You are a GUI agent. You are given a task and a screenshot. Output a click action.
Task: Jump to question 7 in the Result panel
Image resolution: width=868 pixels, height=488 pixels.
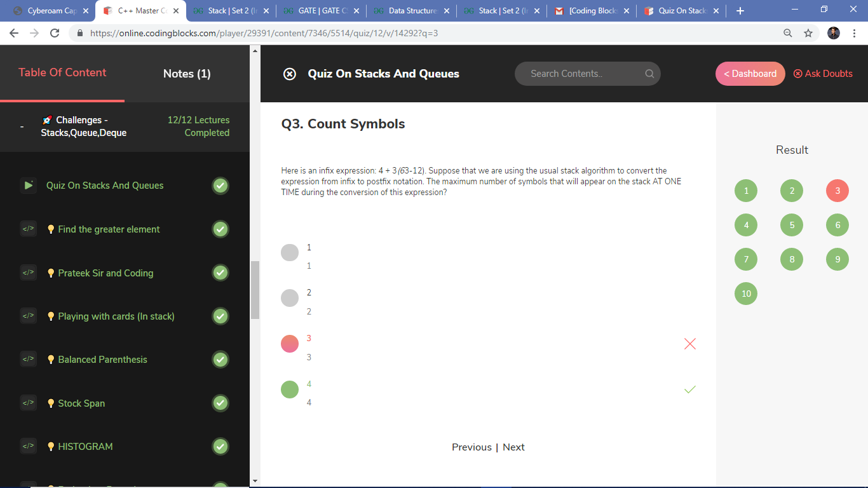[746, 259]
